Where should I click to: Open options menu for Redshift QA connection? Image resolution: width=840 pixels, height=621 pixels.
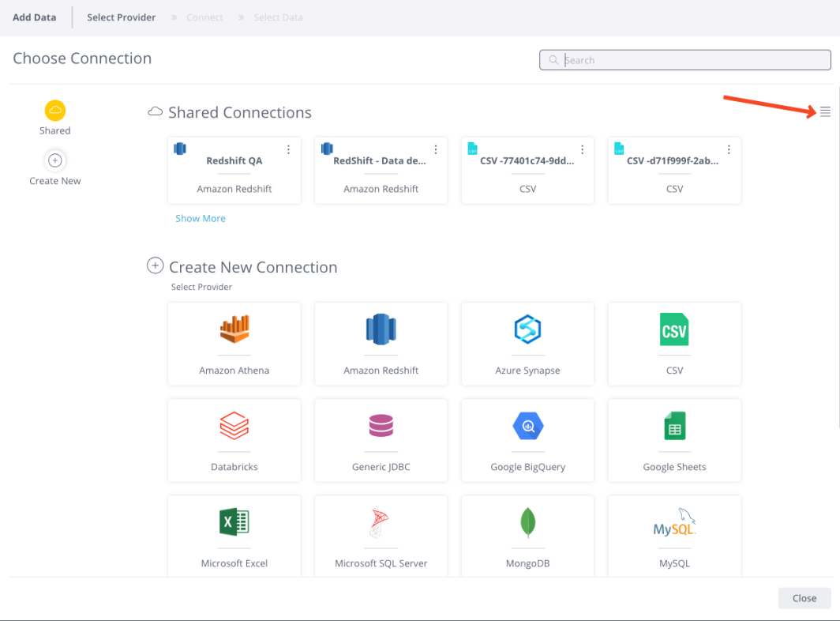click(288, 149)
